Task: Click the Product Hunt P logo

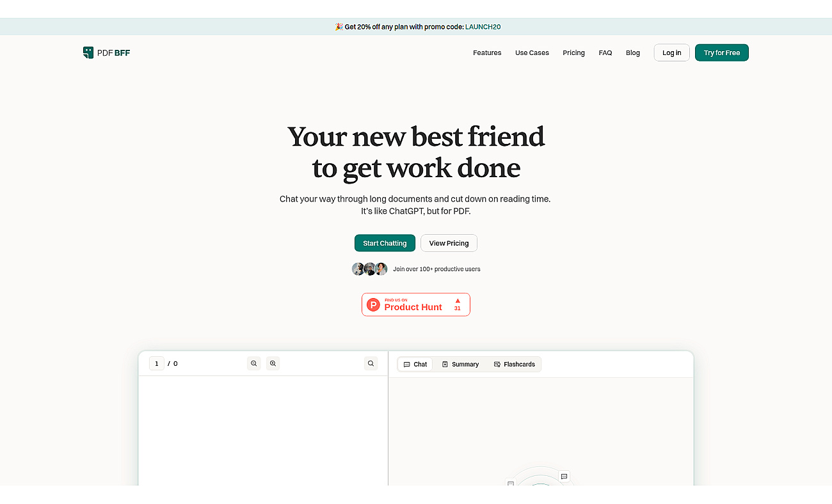Action: (x=373, y=304)
